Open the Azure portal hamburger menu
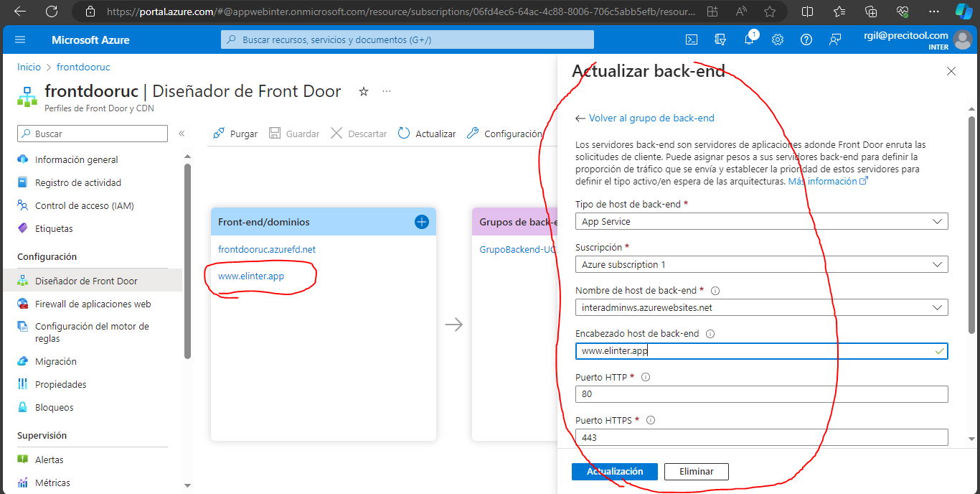The width and height of the screenshot is (980, 494). pos(19,40)
